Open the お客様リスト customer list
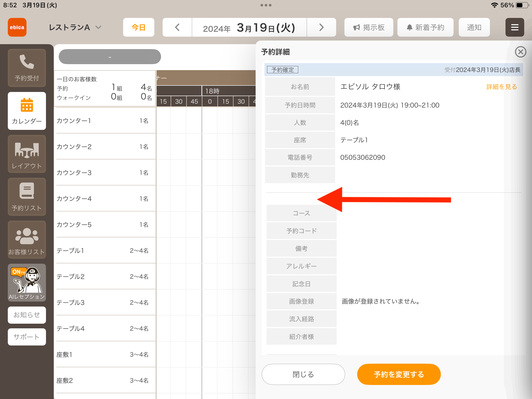 (27, 240)
